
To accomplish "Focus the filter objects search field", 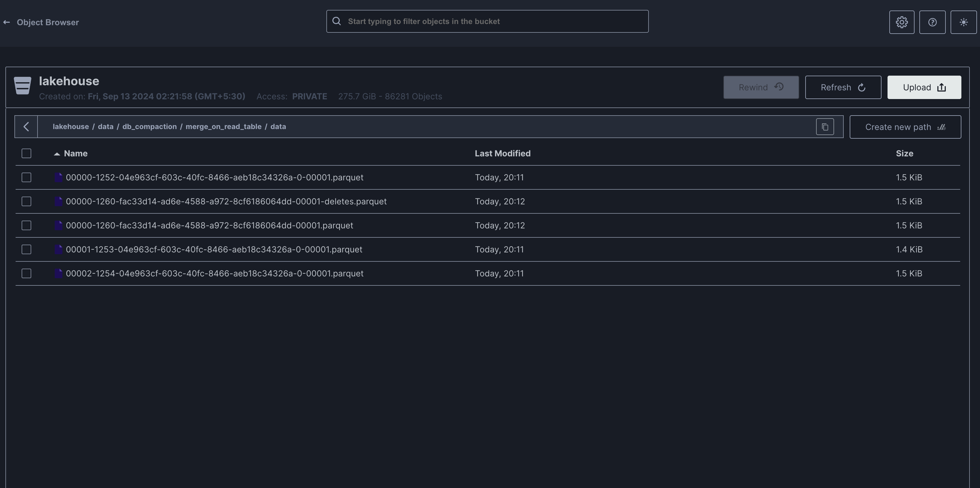I will point(487,21).
